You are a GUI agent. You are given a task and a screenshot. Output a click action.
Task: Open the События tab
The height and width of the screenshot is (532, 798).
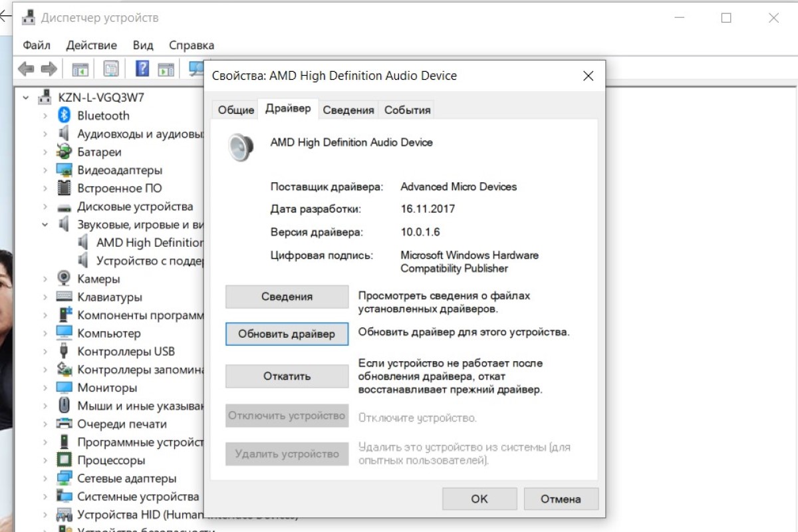[408, 110]
